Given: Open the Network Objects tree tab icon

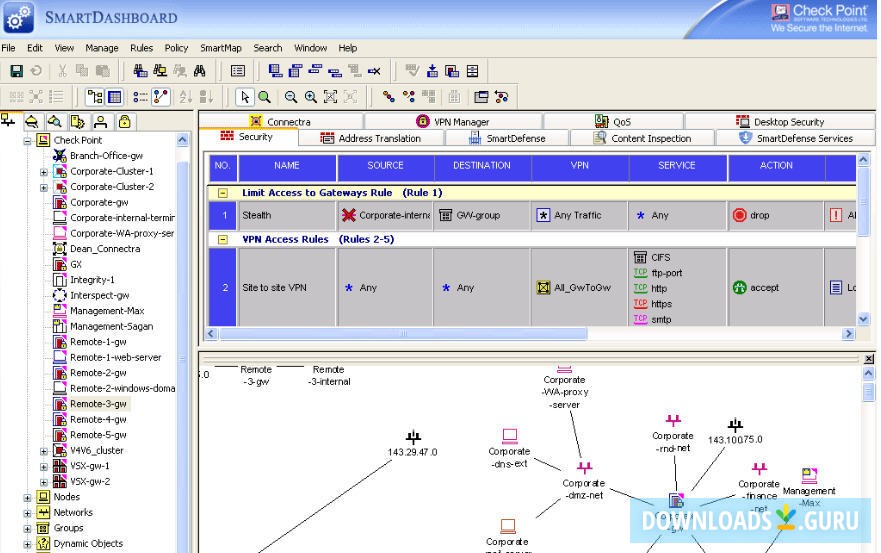Looking at the screenshot, I should click(8, 121).
